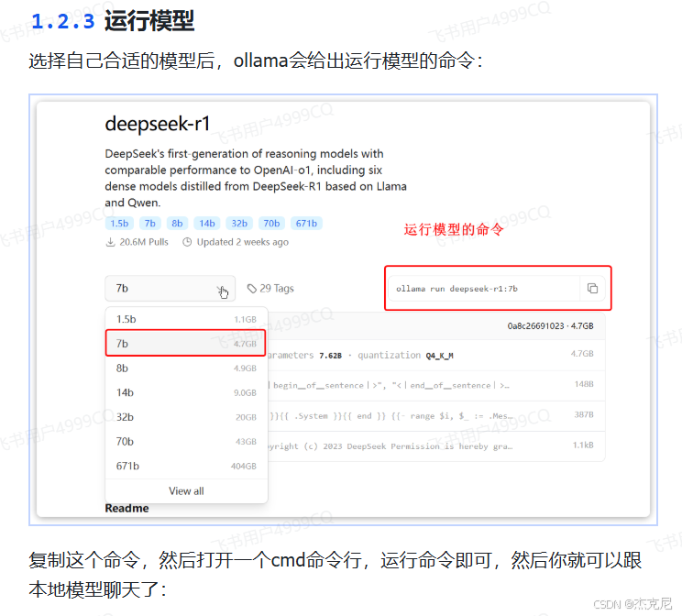Open the 29 Tags link
Viewport: 682px width, 616px height.
point(270,289)
